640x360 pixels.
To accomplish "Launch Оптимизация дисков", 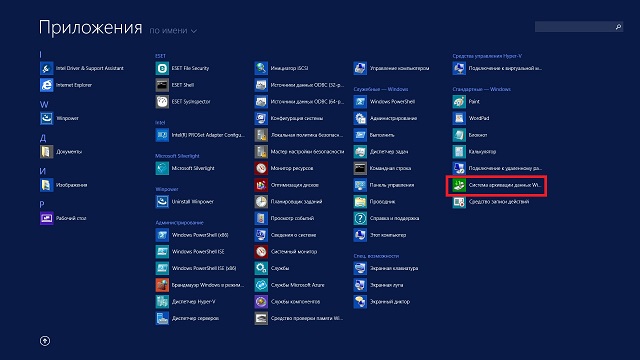I will point(287,185).
